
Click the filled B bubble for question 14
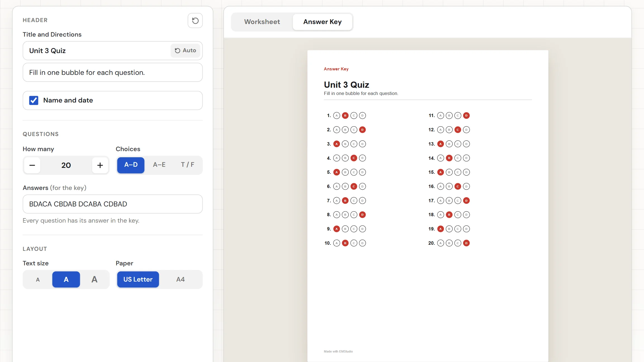coord(449,158)
